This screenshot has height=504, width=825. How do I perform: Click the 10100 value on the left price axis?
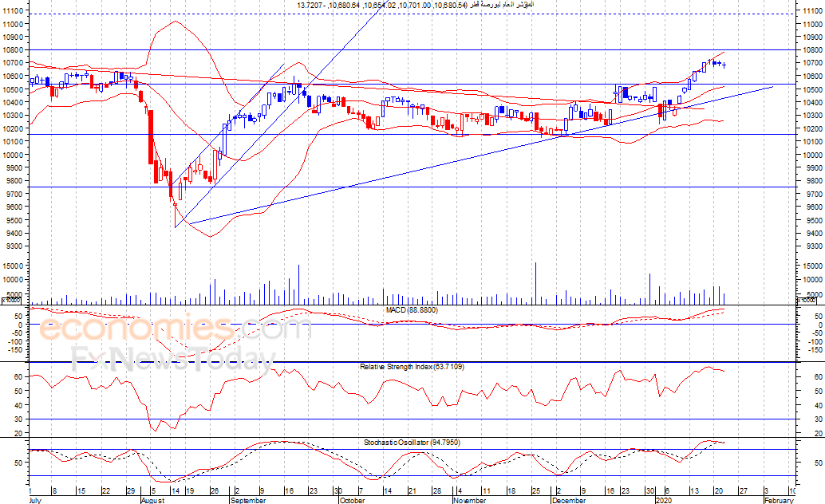tap(13, 141)
